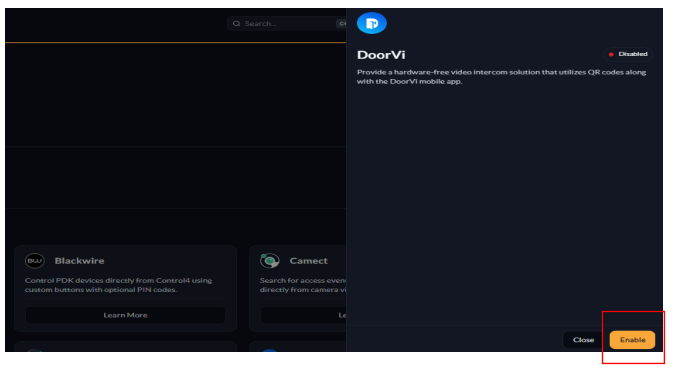Select the Camect card title
This screenshot has width=675, height=373.
click(308, 261)
